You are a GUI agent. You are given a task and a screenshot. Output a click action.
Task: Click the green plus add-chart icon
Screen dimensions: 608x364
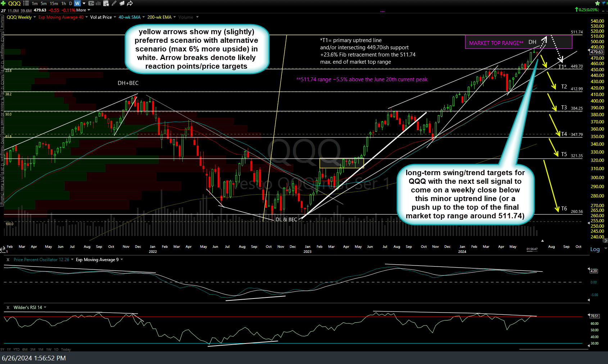coord(3,3)
